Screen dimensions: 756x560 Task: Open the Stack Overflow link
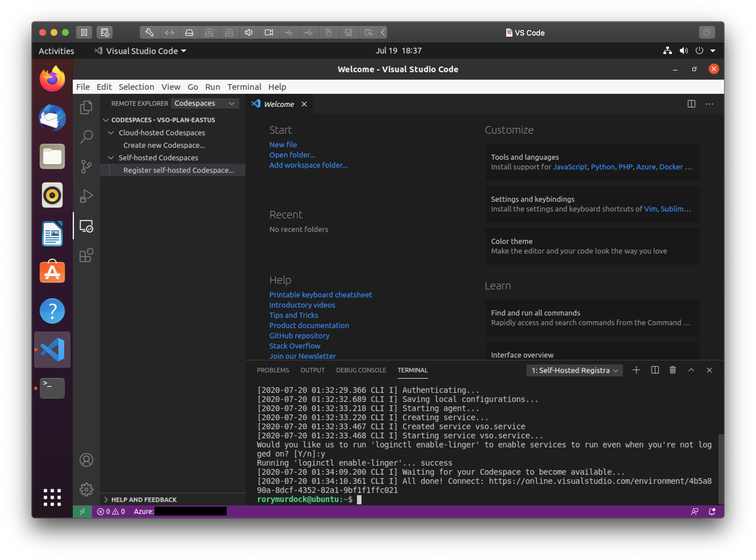[x=294, y=346]
